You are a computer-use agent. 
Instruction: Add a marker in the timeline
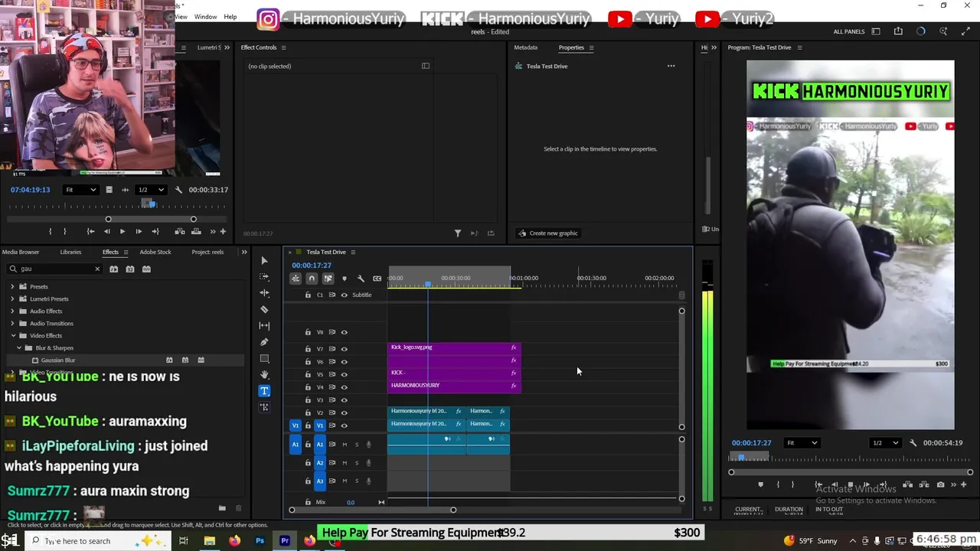point(344,279)
